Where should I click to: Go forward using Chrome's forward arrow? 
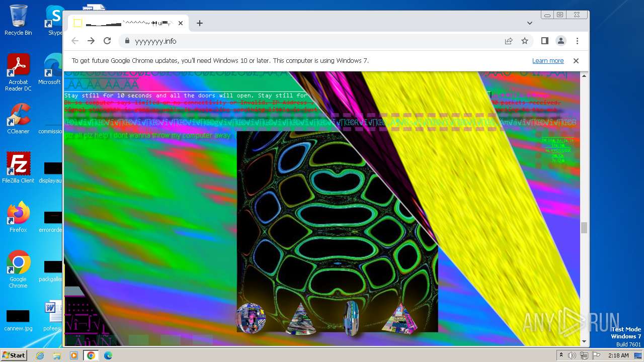click(x=91, y=41)
